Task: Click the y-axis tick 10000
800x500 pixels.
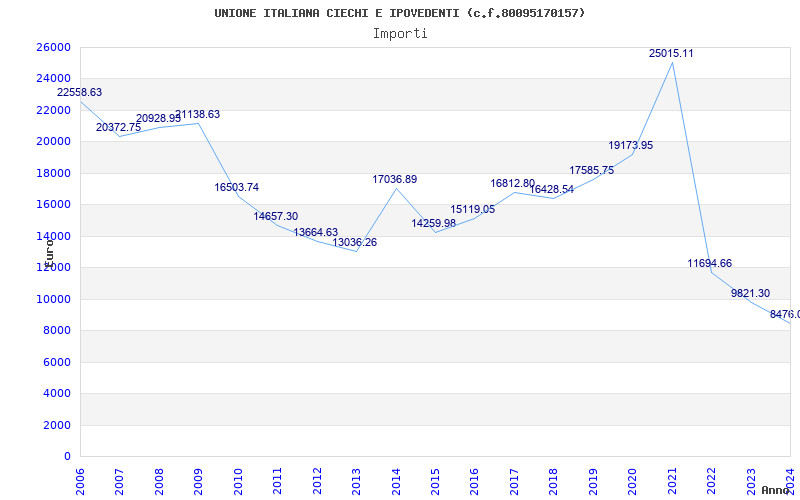Action: click(x=53, y=299)
